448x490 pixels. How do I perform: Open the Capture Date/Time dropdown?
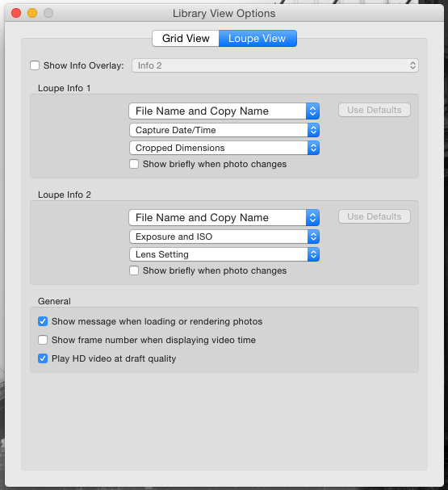pos(224,130)
